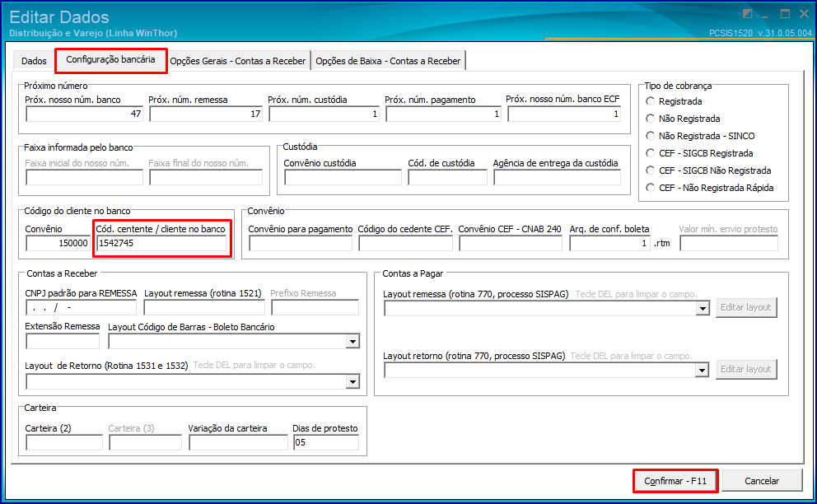Image resolution: width=817 pixels, height=504 pixels.
Task: Click Layout remessa (rotina 1521) field
Action: (x=204, y=307)
